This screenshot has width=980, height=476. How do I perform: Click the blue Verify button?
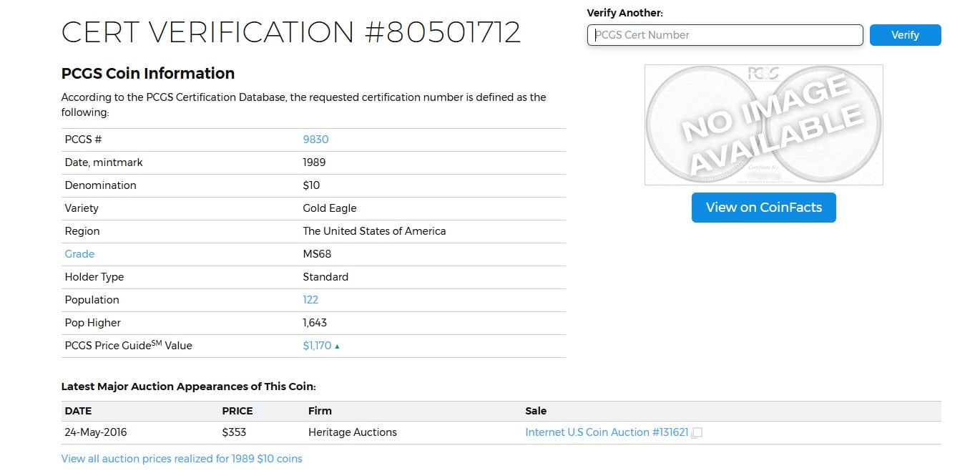(905, 35)
